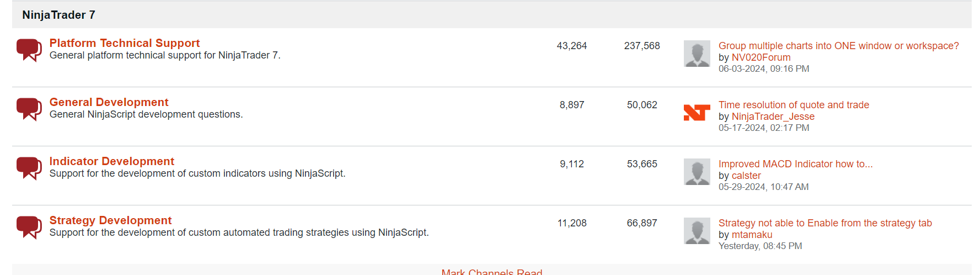Open 'Time resolution of quote and trade' post
This screenshot has height=275, width=980.
point(794,105)
